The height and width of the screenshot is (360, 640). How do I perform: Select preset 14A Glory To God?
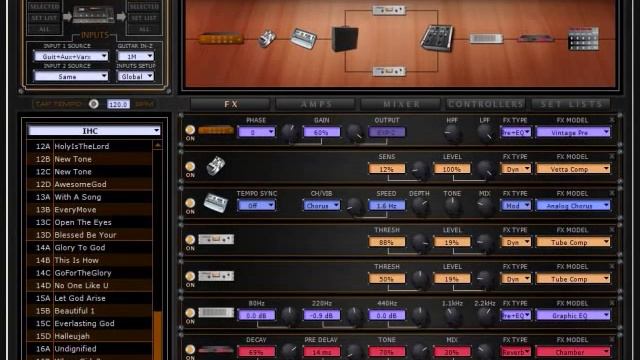click(x=90, y=247)
